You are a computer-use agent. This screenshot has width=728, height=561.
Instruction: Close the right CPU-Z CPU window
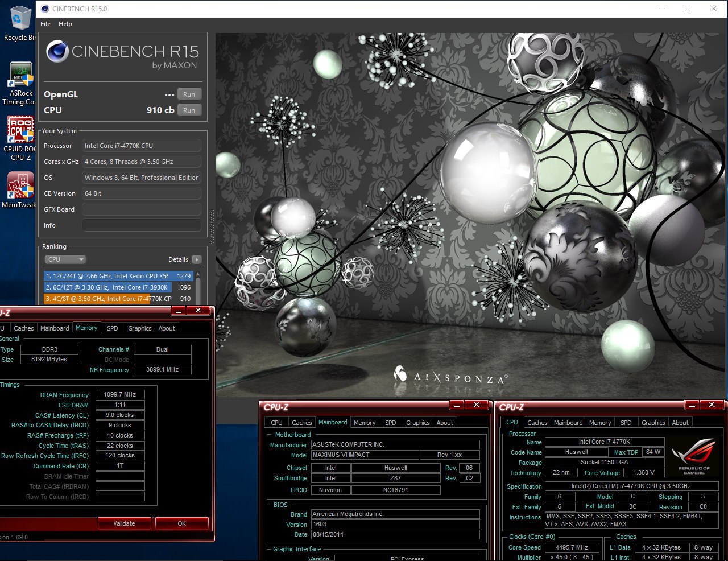[x=712, y=405]
